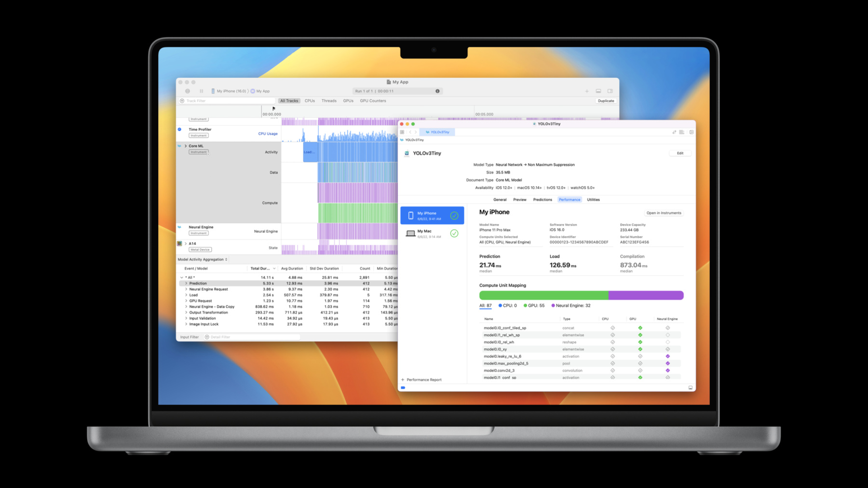The width and height of the screenshot is (868, 488).
Task: Expand the GPU Request row
Action: click(x=186, y=301)
